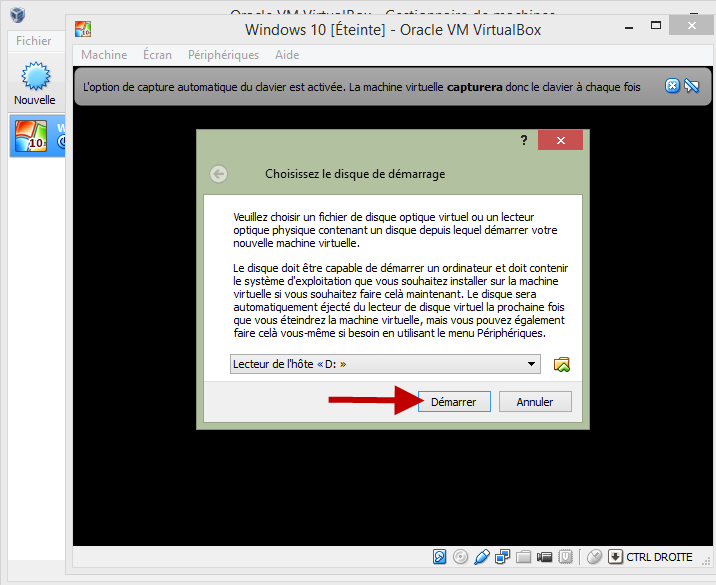Click the USB devices status icon
Viewport: 716px width, 585px height.
pyautogui.click(x=482, y=557)
